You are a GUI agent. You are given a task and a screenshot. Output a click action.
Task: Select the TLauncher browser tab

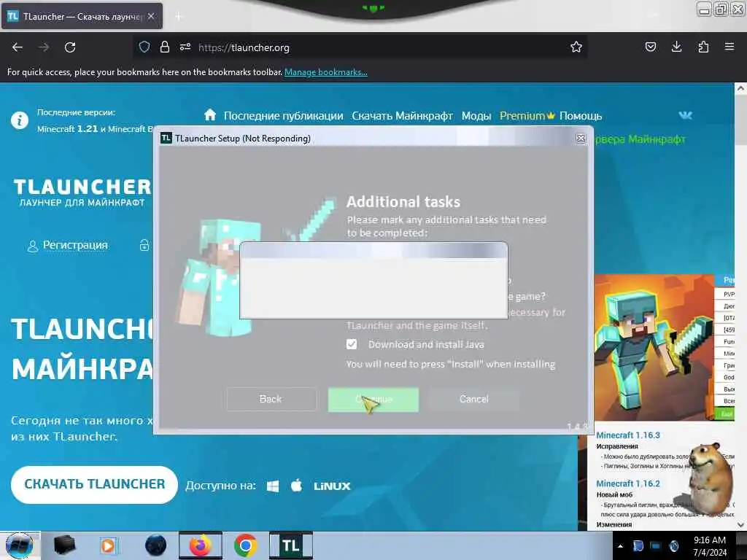82,16
